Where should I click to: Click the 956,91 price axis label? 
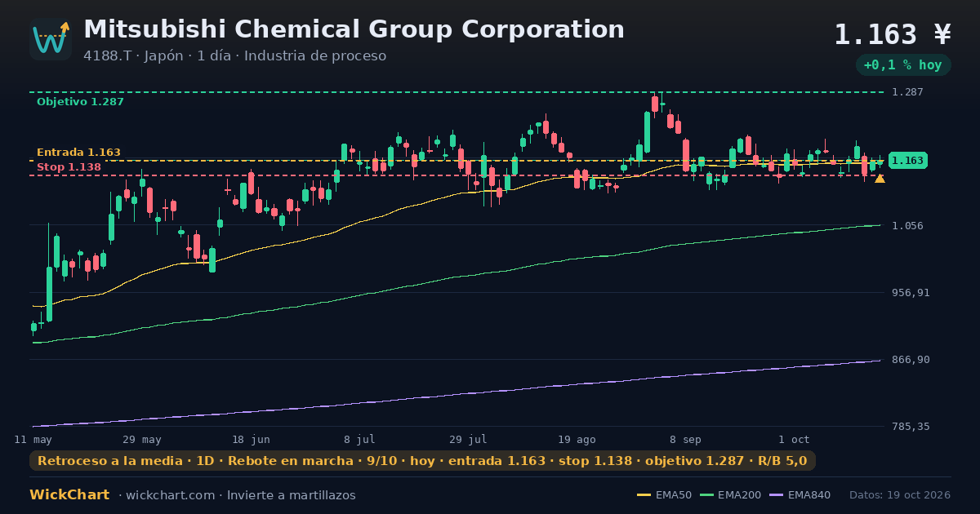(x=910, y=293)
